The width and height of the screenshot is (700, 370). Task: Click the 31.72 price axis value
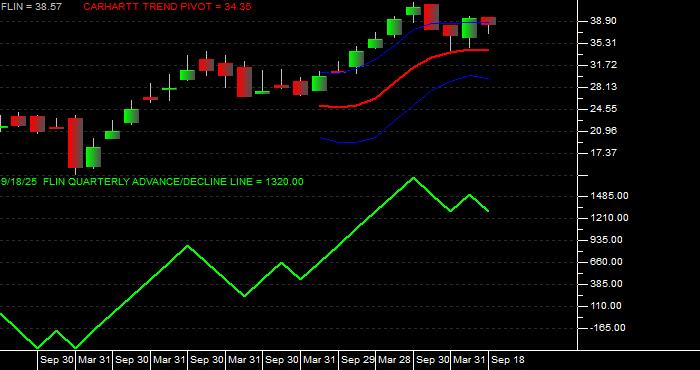click(x=604, y=65)
